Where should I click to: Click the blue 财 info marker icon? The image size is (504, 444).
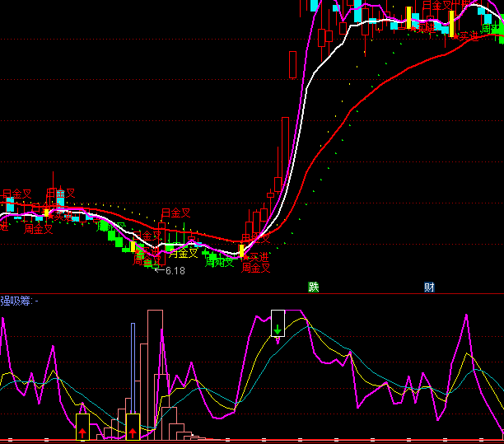tap(429, 287)
